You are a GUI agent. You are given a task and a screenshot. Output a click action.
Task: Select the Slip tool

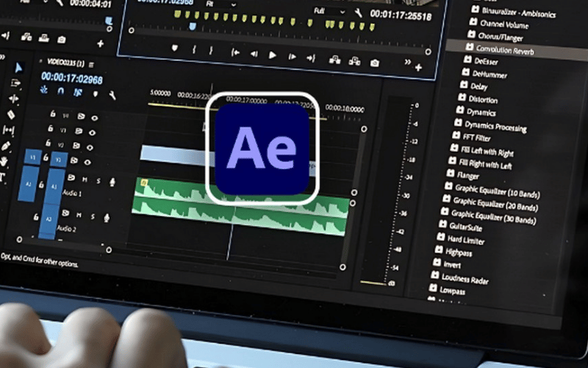8,130
